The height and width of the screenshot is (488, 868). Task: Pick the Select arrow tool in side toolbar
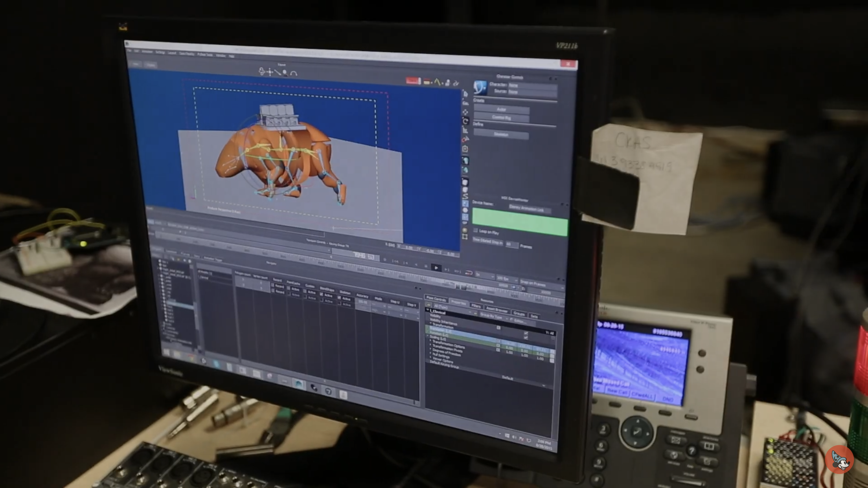click(465, 94)
